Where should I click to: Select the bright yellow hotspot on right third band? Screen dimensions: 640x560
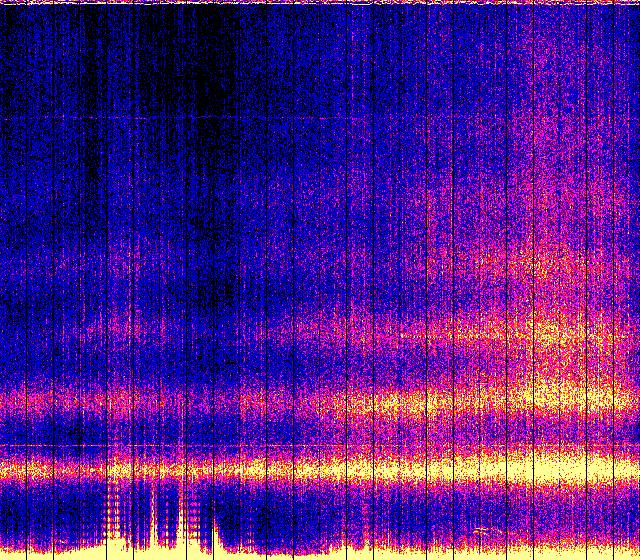[548, 332]
